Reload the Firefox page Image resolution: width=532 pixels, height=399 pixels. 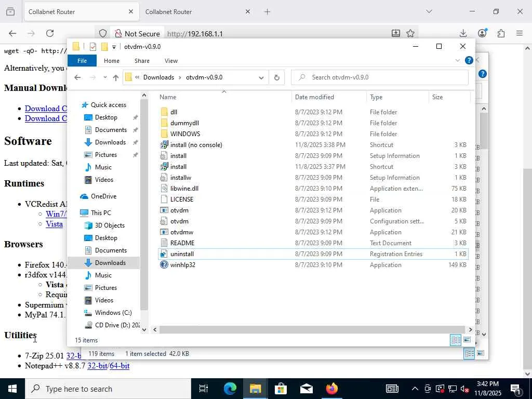pyautogui.click(x=50, y=33)
